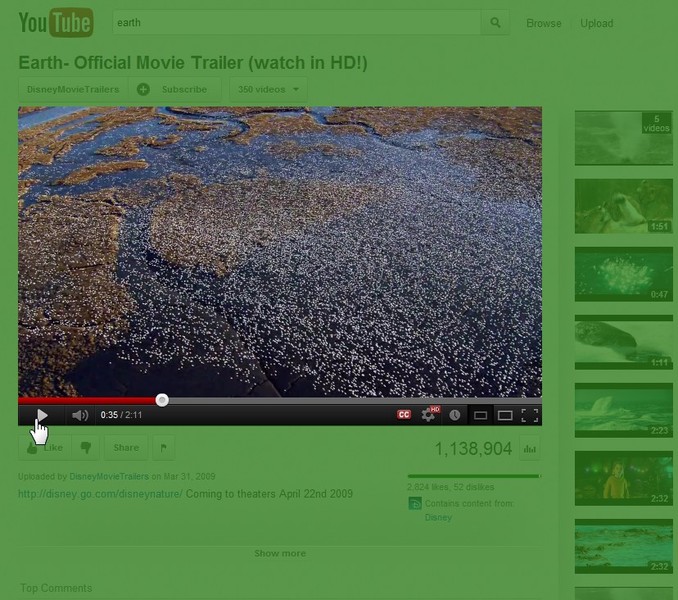Open the Share button
The width and height of the screenshot is (678, 600).
click(x=126, y=448)
